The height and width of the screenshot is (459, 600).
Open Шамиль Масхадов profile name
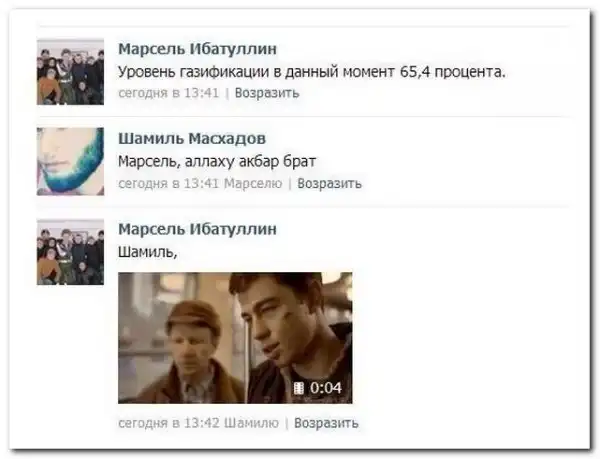point(192,138)
